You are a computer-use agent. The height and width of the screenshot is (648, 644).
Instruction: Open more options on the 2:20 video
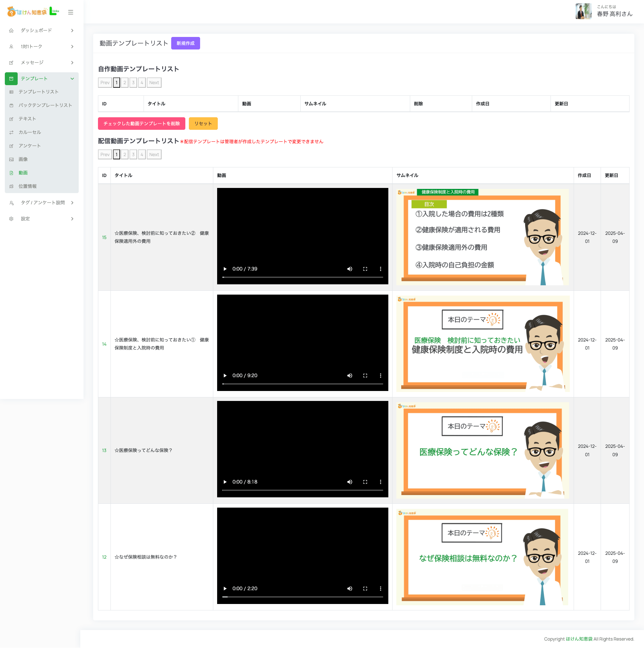[380, 589]
